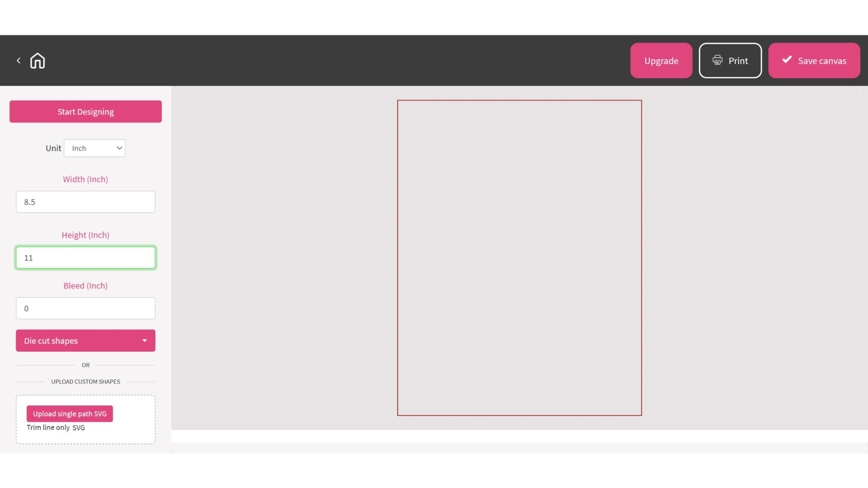Click the Trim line only SVG label

coord(56,428)
